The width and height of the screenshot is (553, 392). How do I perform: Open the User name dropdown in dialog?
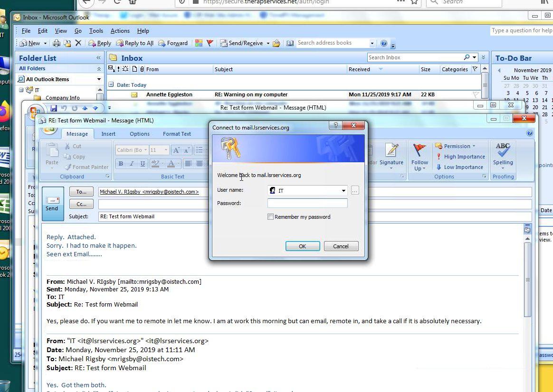tap(343, 190)
